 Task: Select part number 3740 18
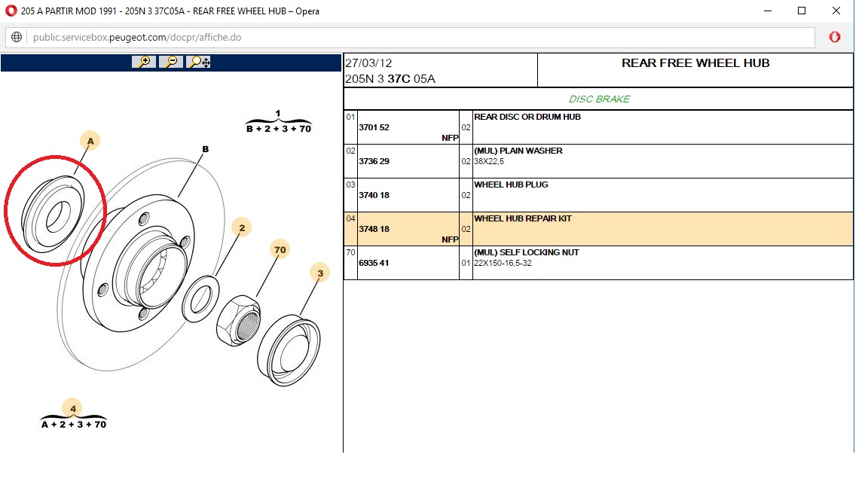pos(374,195)
